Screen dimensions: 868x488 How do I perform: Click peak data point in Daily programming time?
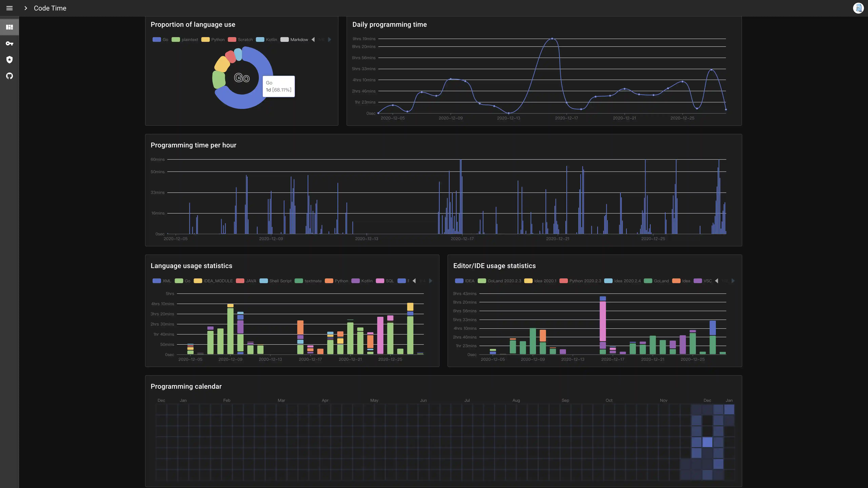pos(552,39)
